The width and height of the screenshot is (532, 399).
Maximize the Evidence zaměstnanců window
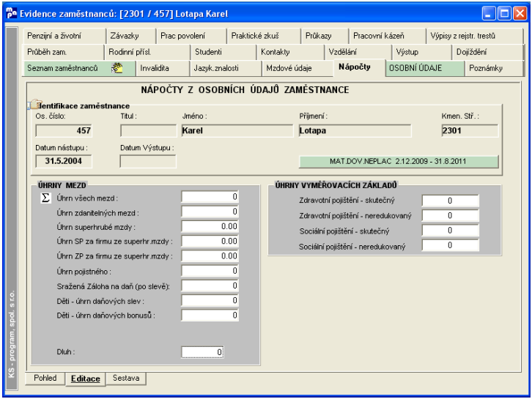[504, 14]
